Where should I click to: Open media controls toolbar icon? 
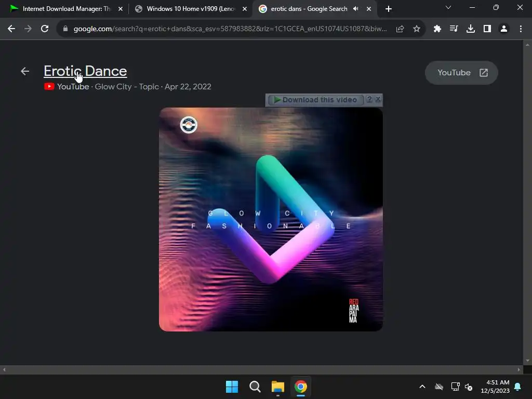[454, 29]
